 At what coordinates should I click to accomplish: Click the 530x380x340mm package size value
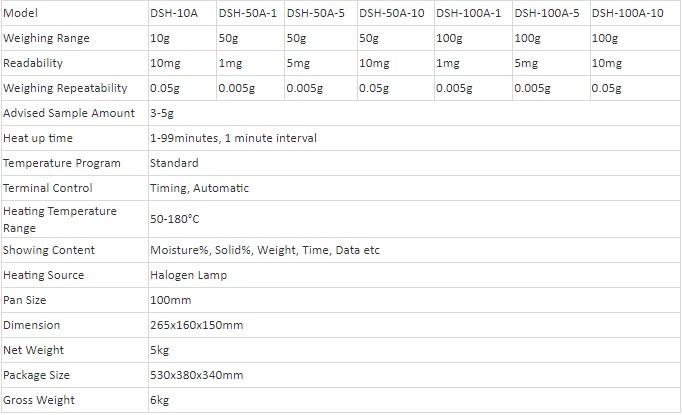[x=197, y=375]
